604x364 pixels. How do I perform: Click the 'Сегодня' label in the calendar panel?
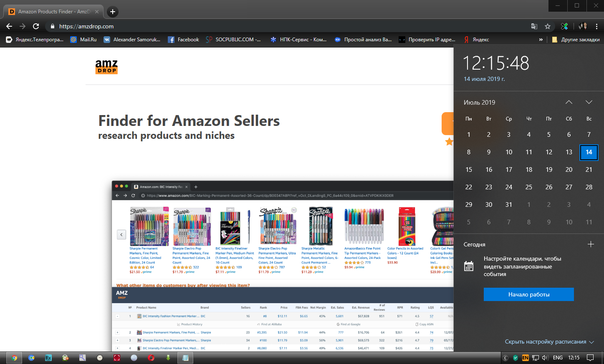[x=475, y=244]
